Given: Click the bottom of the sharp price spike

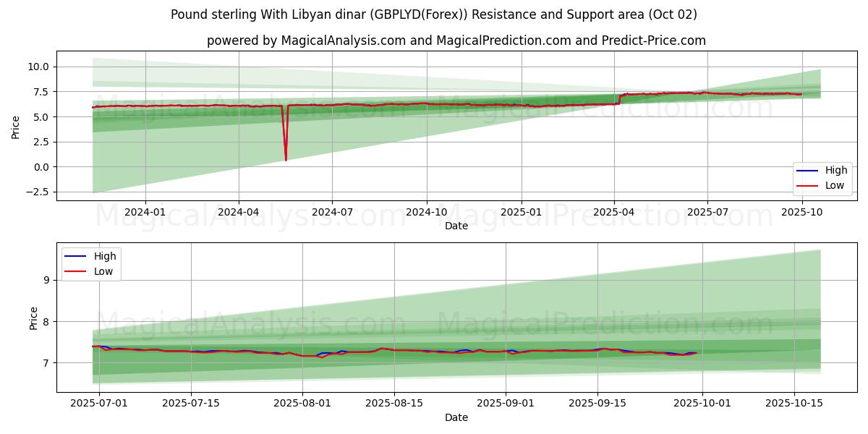Looking at the screenshot, I should (x=286, y=160).
